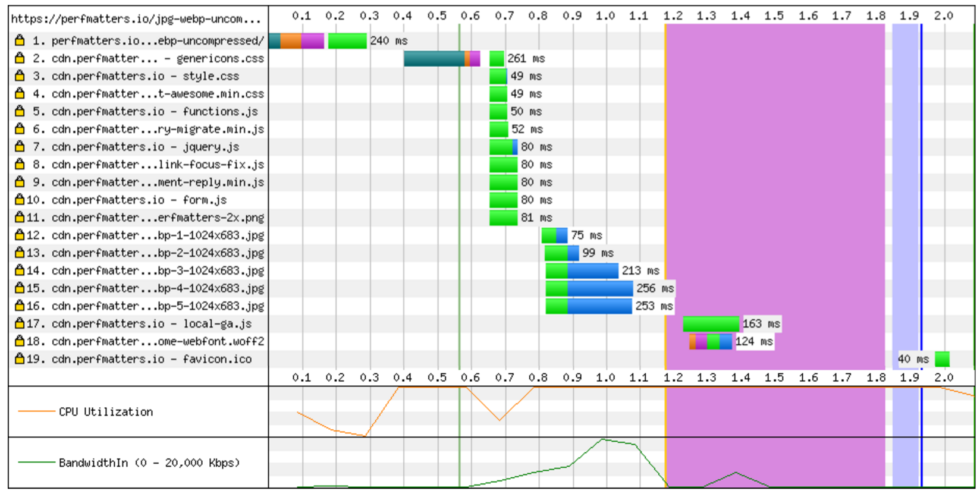Viewport: 980px width, 494px height.
Task: Select request 1 perfmatters.io ebp-uncompressed
Action: coord(148,40)
